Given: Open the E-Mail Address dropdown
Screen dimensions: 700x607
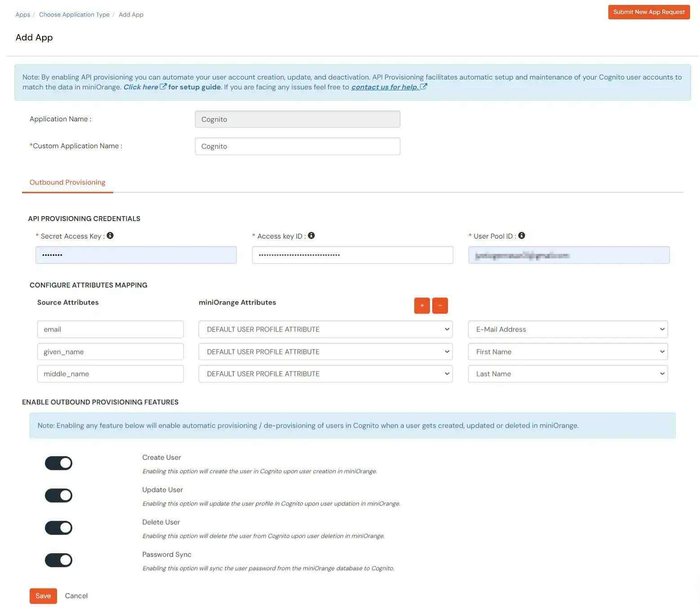Looking at the screenshot, I should (x=568, y=329).
